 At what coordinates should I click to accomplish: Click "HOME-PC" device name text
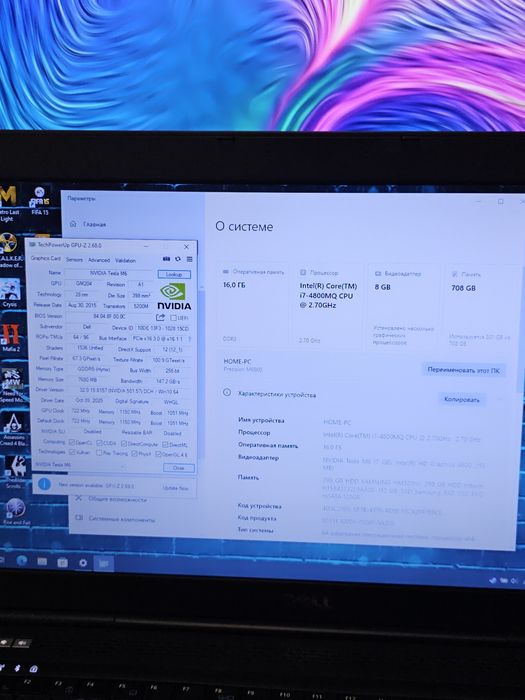(x=237, y=361)
